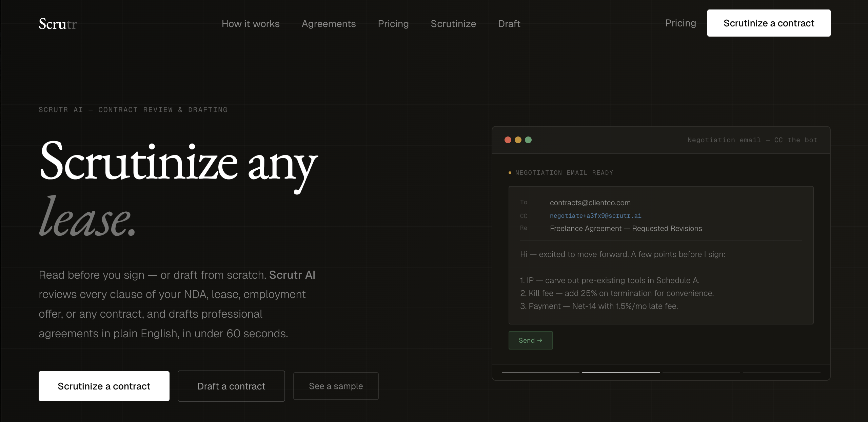Navigate to the Agreements nav item
Image resolution: width=868 pixels, height=422 pixels.
click(x=329, y=23)
